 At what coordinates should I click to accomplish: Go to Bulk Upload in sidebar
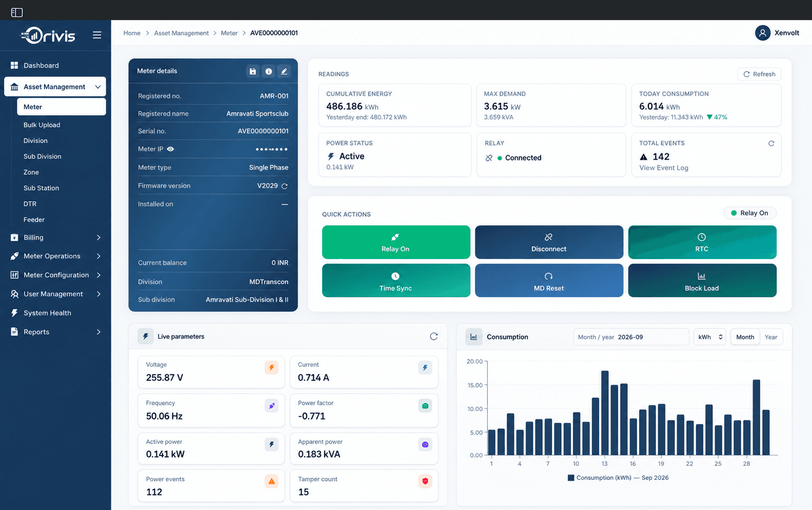point(42,125)
